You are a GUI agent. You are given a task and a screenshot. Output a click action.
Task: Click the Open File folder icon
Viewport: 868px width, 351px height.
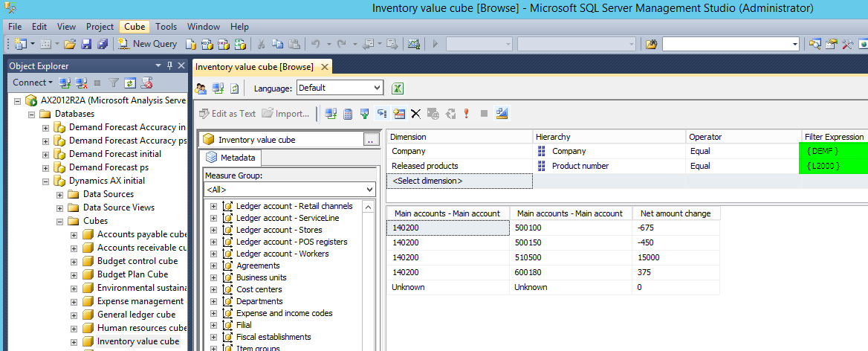(70, 44)
